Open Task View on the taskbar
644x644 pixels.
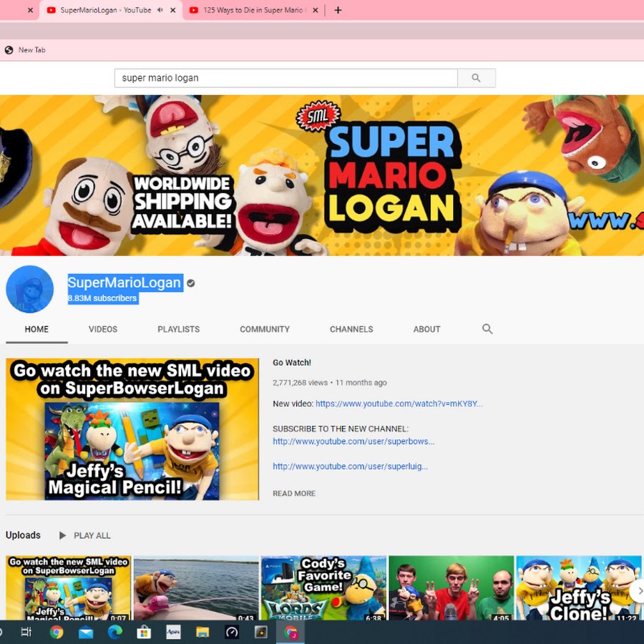(x=26, y=632)
